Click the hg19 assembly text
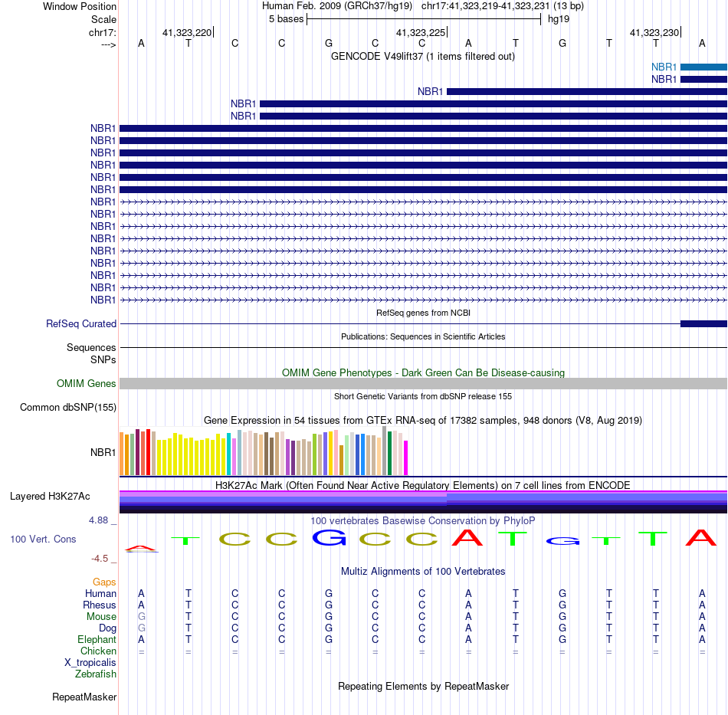 (559, 19)
